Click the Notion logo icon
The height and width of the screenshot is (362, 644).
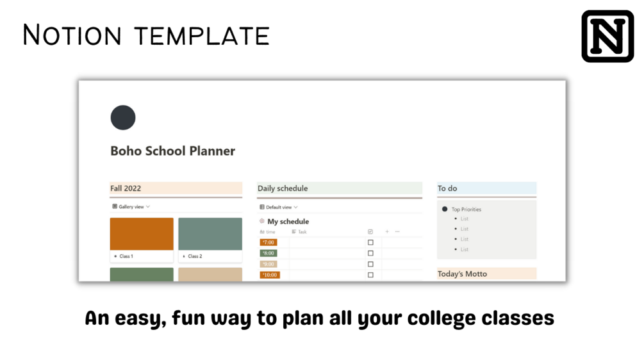(607, 36)
